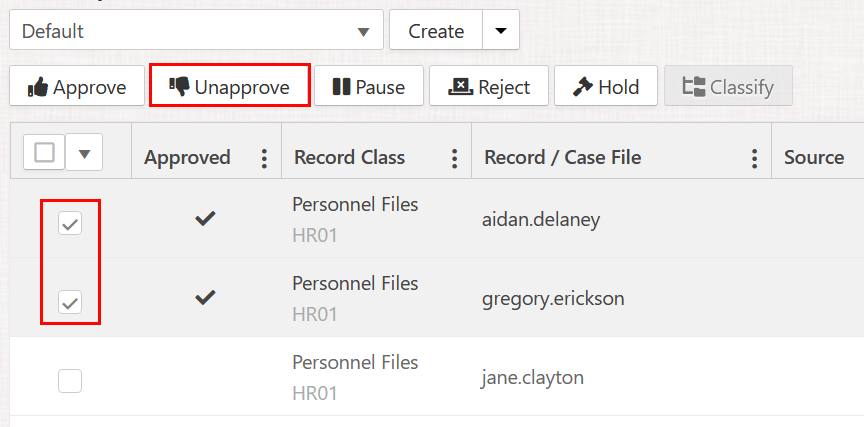The width and height of the screenshot is (864, 427).
Task: Click the Reject button
Action: [489, 87]
